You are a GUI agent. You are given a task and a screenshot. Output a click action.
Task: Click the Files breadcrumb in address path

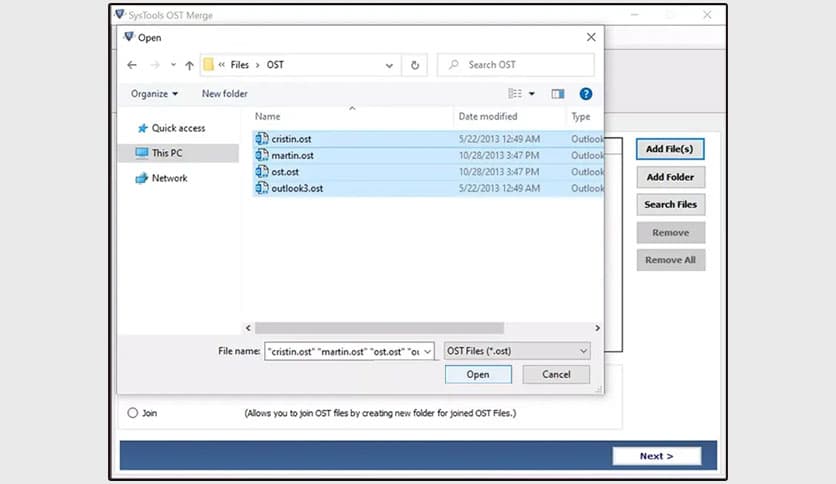pyautogui.click(x=239, y=64)
